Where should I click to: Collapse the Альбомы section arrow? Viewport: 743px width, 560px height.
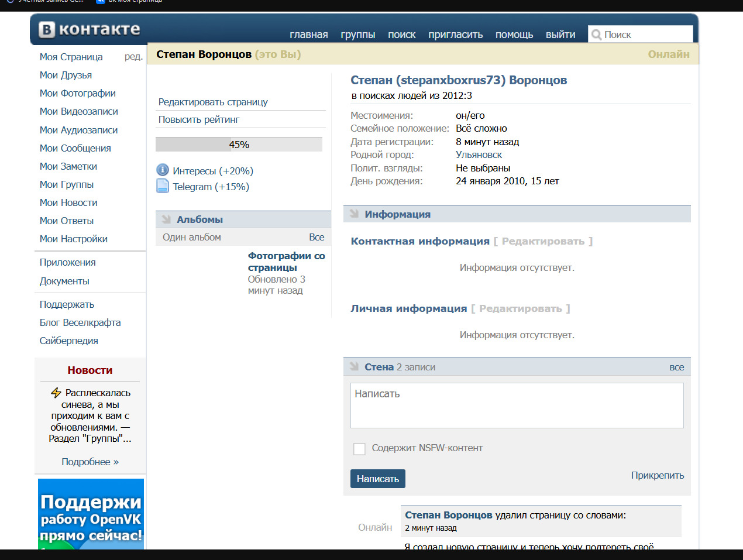pyautogui.click(x=166, y=219)
